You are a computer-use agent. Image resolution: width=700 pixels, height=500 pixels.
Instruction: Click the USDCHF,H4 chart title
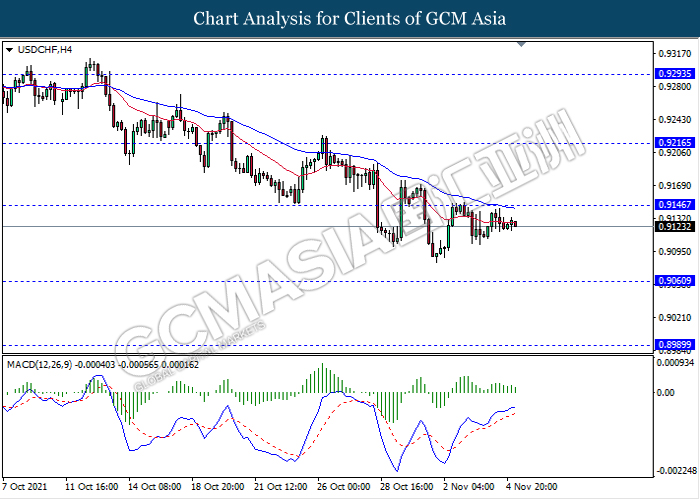pos(45,50)
